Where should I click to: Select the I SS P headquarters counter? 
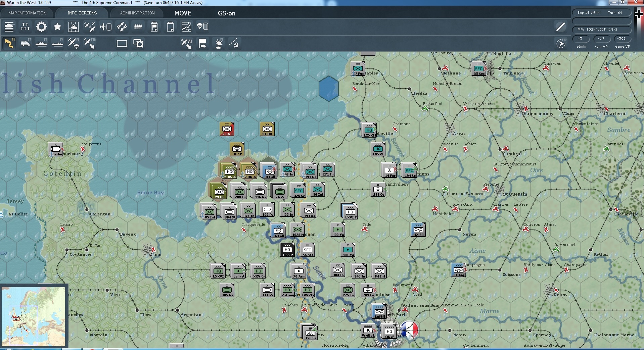287,250
